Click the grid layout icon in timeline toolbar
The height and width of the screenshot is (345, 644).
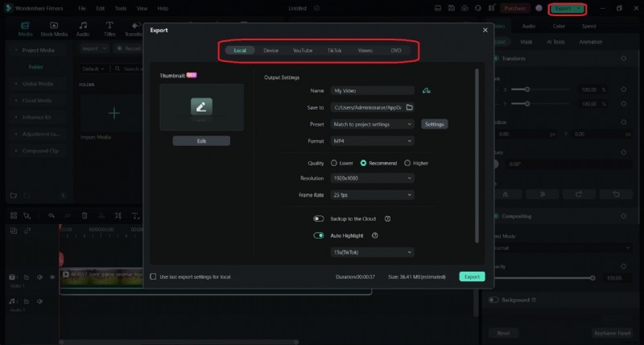(x=14, y=215)
